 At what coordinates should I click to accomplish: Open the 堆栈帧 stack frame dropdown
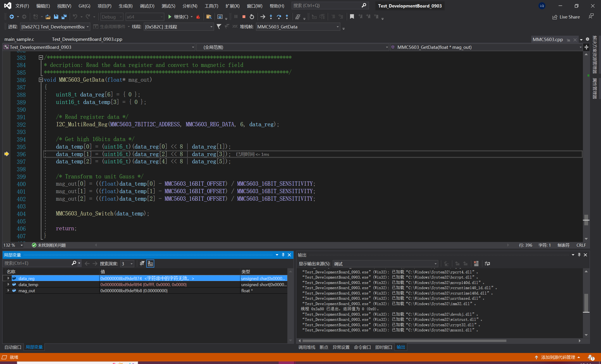coord(298,27)
